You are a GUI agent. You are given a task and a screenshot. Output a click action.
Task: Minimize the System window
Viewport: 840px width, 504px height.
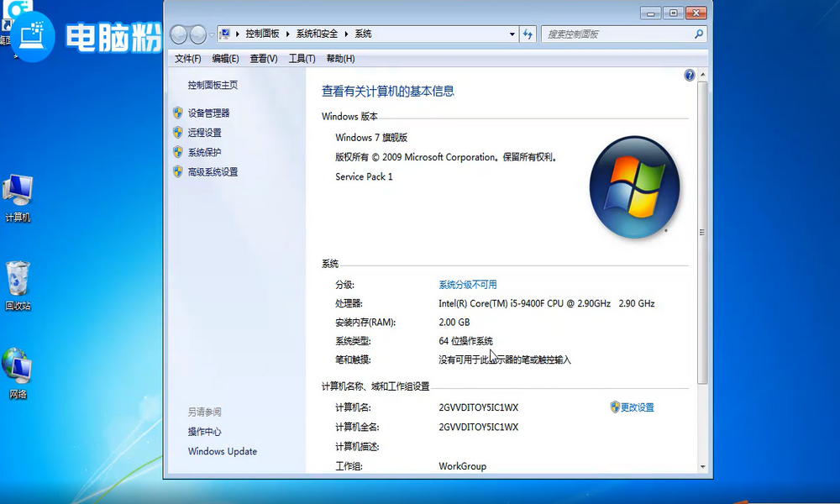[x=650, y=13]
